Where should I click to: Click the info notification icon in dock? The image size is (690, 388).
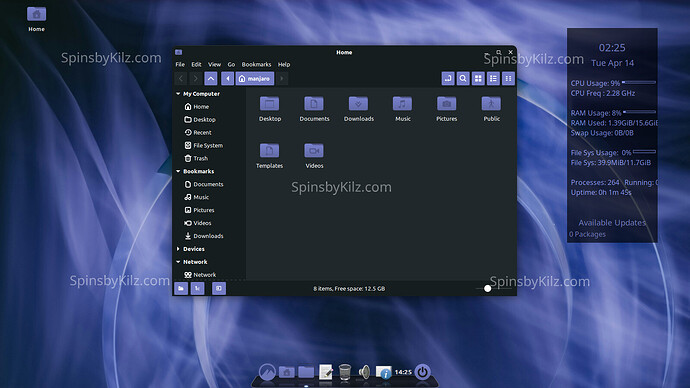[x=383, y=372]
